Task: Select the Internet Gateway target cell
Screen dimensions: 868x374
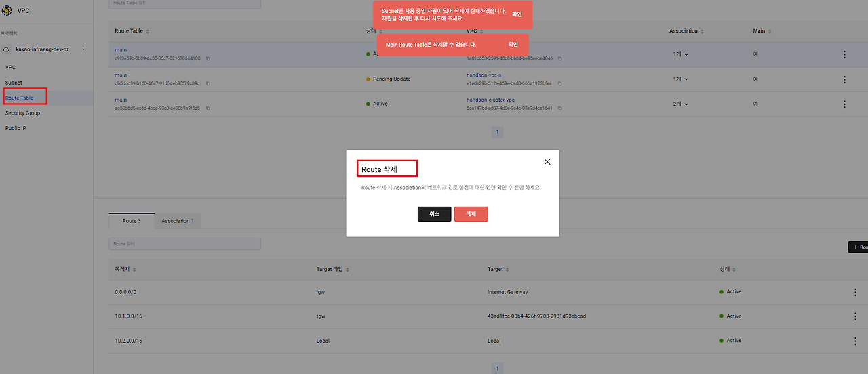Action: pos(508,292)
